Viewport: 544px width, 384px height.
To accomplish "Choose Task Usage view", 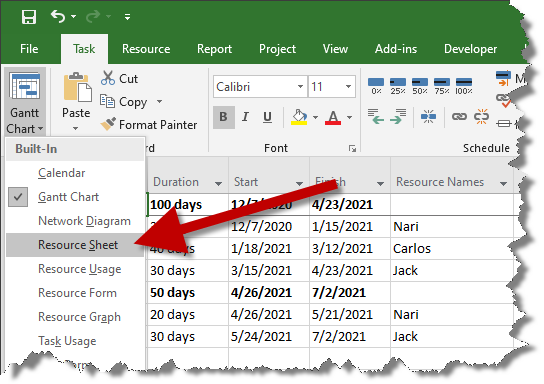I will point(75,341).
